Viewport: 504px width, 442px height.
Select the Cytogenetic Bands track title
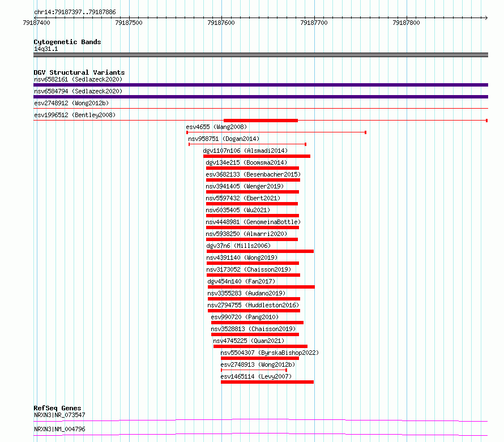click(x=67, y=42)
